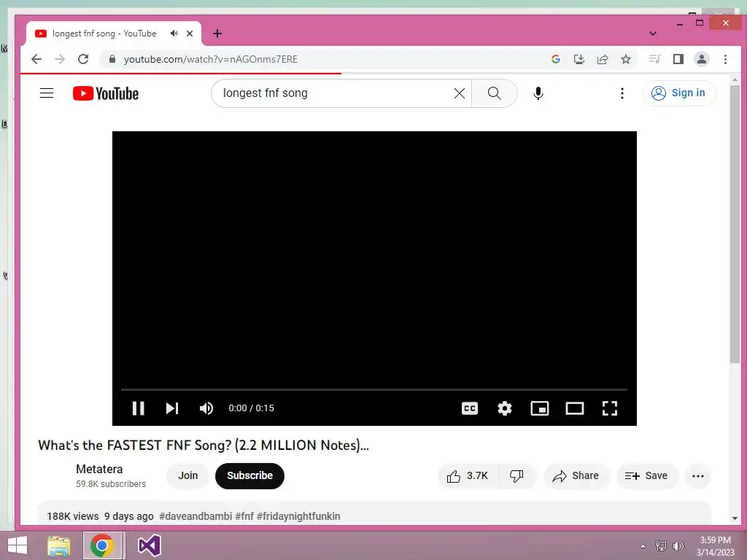Switch to theater mode
Screen dimensions: 747x560
575,408
